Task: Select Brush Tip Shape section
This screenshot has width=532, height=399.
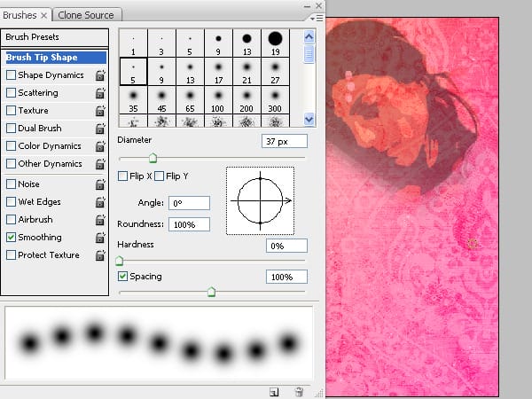Action: pos(56,58)
